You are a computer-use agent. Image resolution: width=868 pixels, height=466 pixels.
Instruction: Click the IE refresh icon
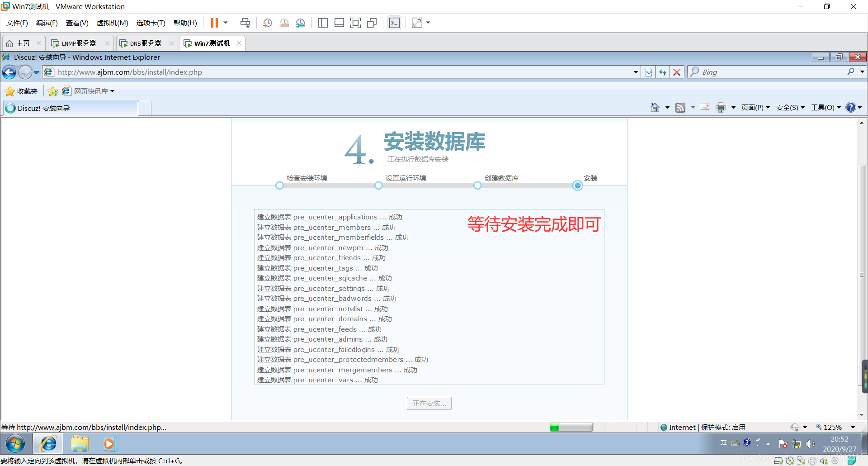663,72
